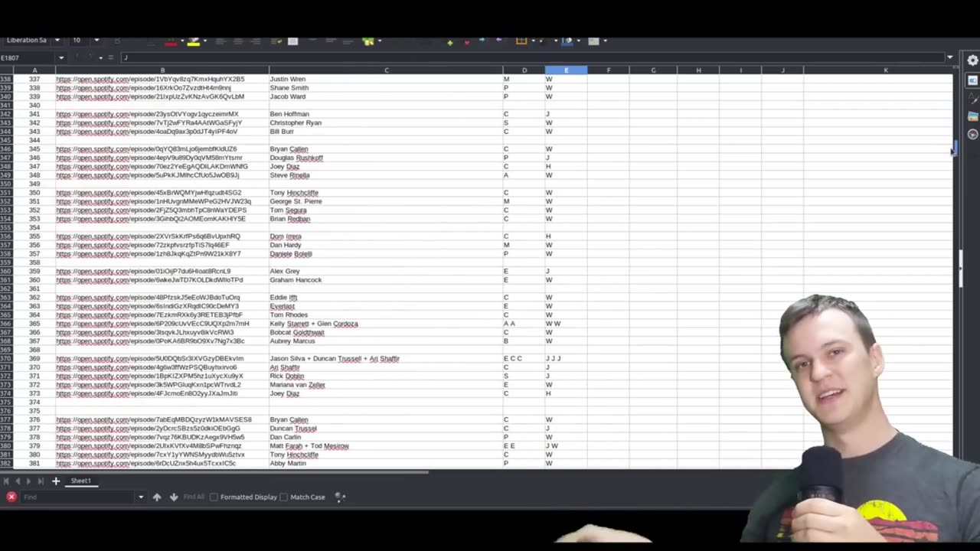Open sidebar settings gear
This screenshot has height=551, width=980.
(972, 61)
